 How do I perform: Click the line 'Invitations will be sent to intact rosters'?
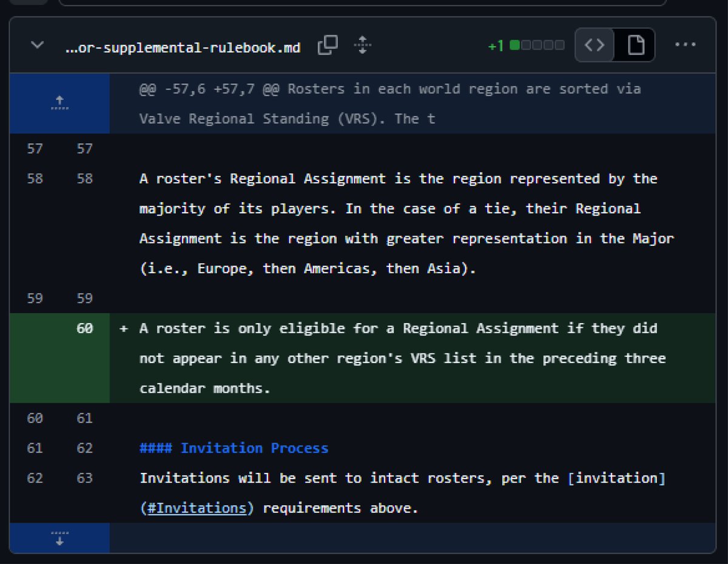pyautogui.click(x=402, y=478)
